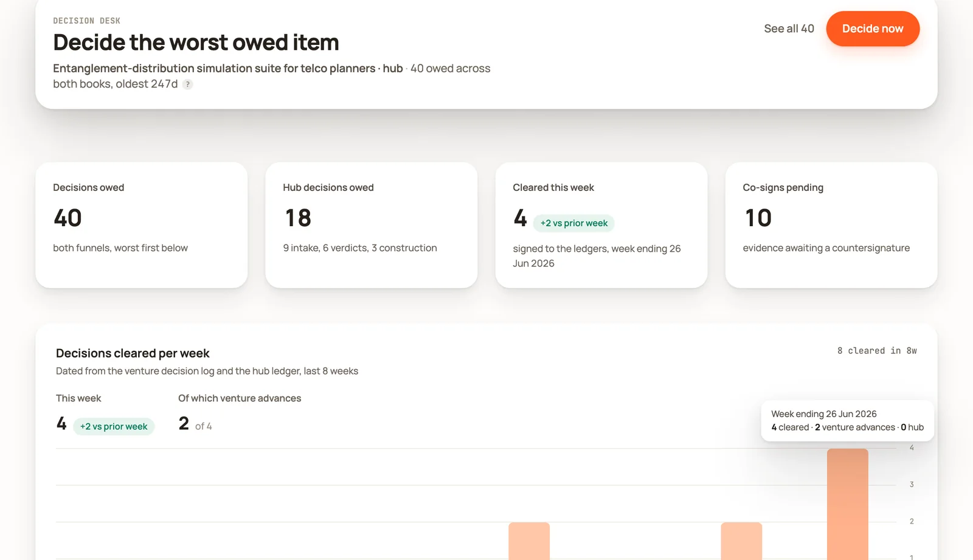Image resolution: width=973 pixels, height=560 pixels.
Task: Click the 'Dated from the venture decision log' subtitle
Action: coord(207,371)
